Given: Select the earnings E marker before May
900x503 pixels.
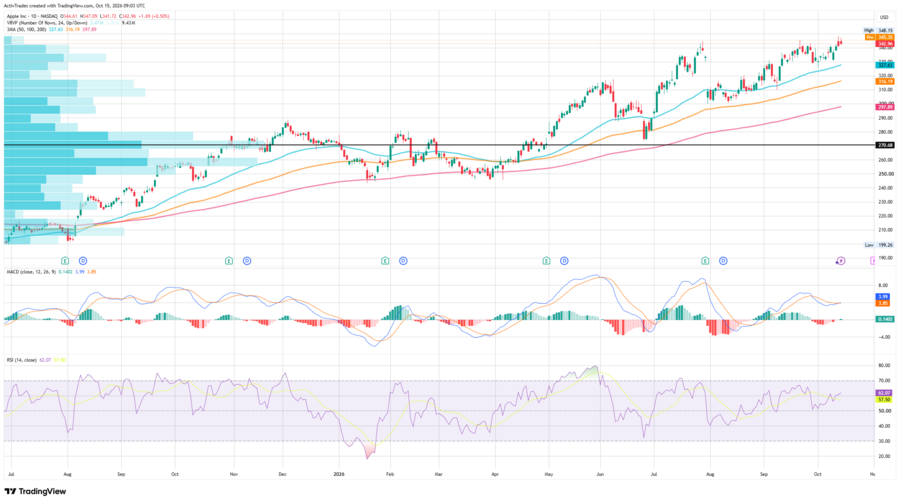Looking at the screenshot, I should point(546,261).
